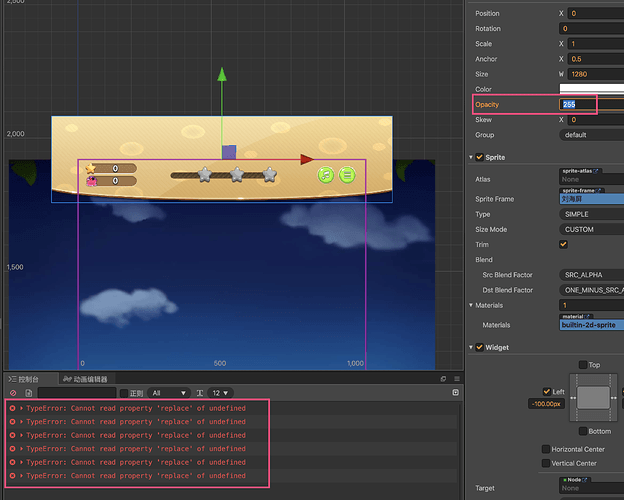Click the middle gray star on the progress bar
Viewport: 624px width, 500px height.
(x=237, y=174)
